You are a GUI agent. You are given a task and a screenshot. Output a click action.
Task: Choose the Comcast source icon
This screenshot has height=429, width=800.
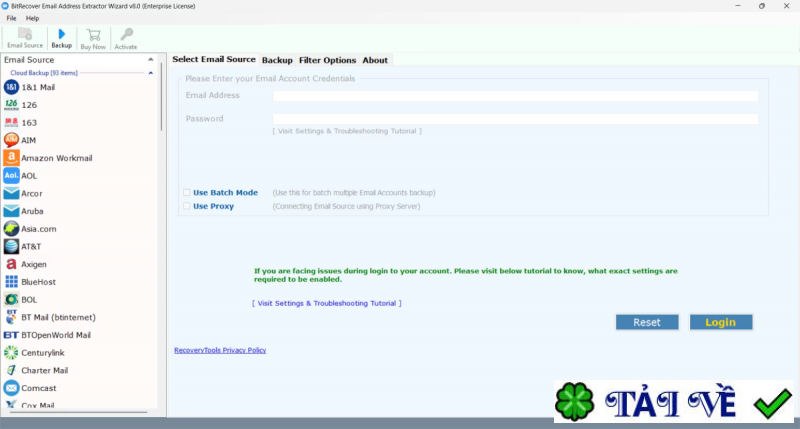coord(11,388)
